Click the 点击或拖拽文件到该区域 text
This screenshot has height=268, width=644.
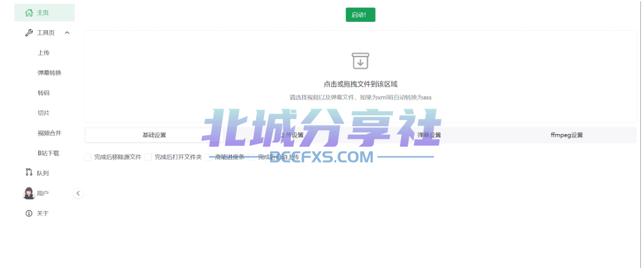pos(361,84)
